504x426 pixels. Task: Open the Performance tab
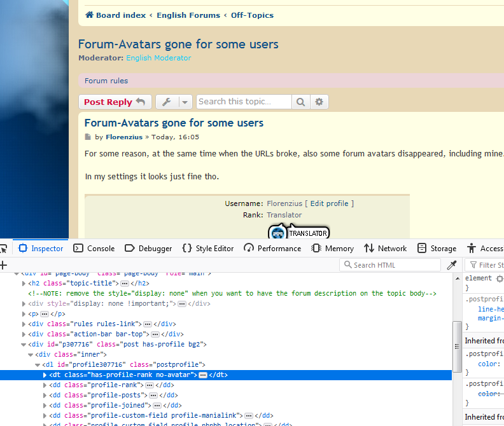point(272,249)
